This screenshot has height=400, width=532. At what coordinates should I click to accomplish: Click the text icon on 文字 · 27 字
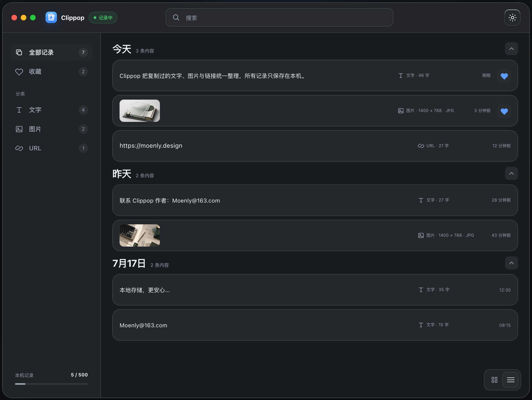(x=421, y=200)
